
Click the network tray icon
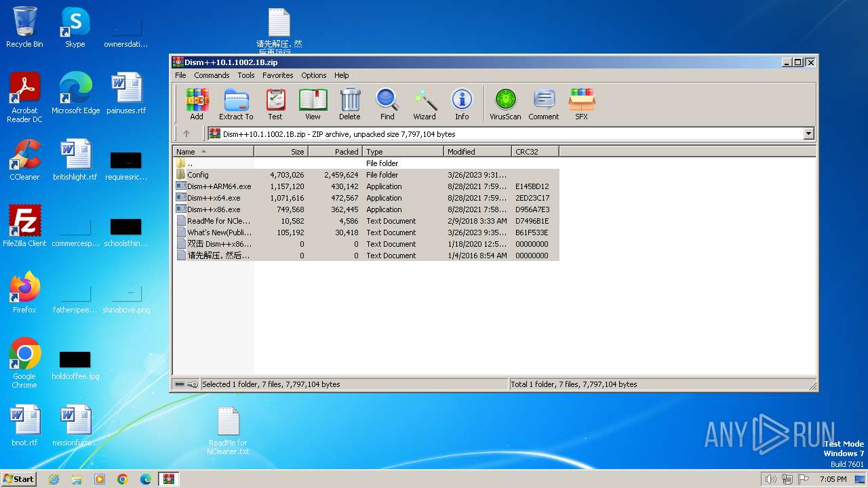coord(787,479)
